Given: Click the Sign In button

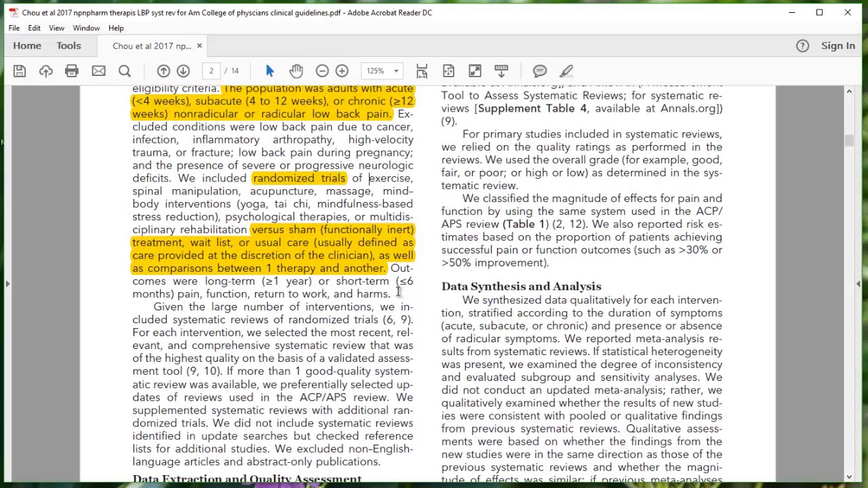Looking at the screenshot, I should pyautogui.click(x=838, y=45).
